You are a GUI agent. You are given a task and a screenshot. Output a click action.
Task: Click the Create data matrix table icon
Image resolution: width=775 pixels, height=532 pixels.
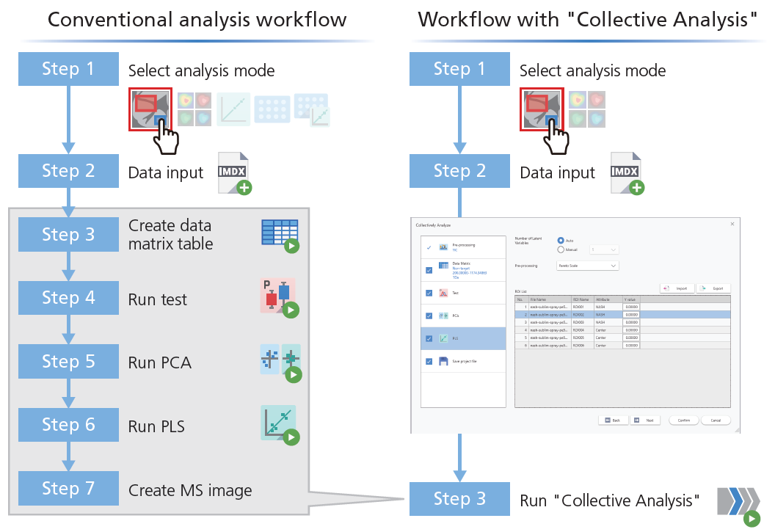click(280, 235)
